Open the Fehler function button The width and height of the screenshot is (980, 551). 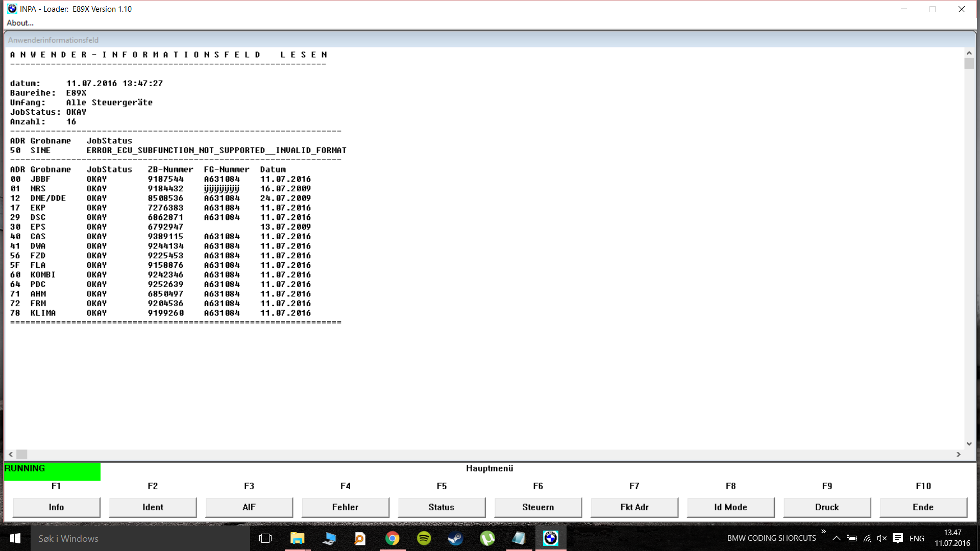[x=346, y=507]
